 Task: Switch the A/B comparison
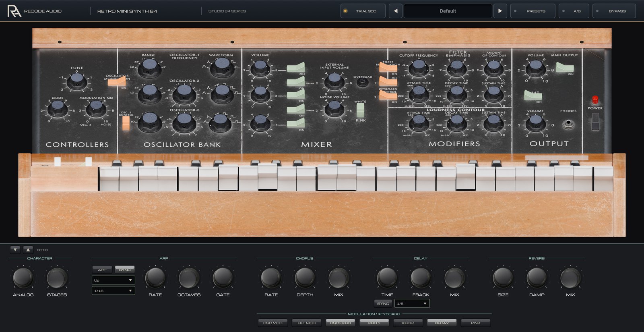click(x=574, y=11)
